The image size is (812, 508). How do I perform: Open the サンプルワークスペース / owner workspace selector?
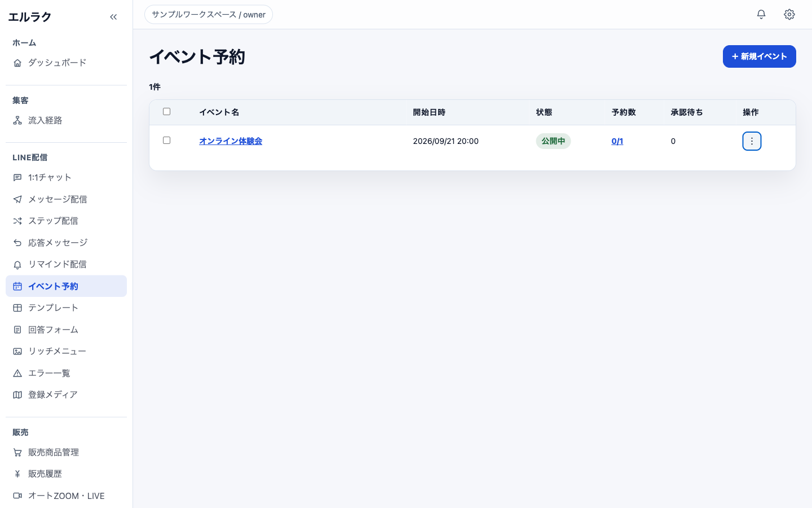(209, 15)
